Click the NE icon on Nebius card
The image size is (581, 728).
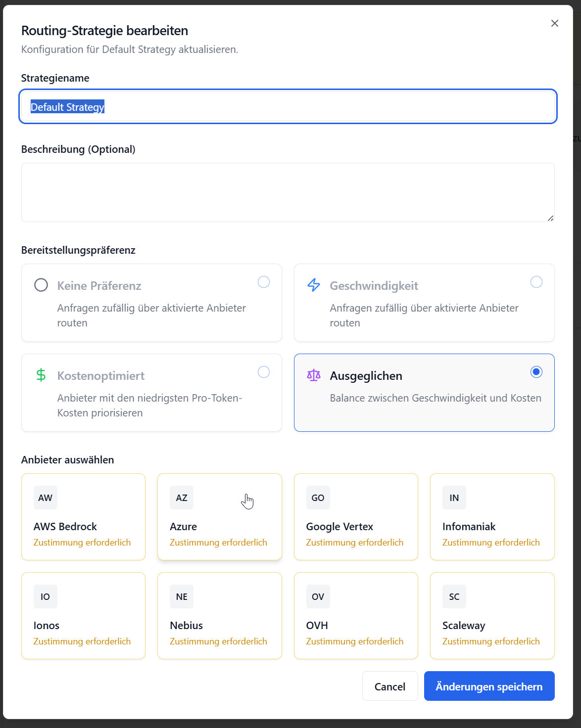pyautogui.click(x=181, y=596)
